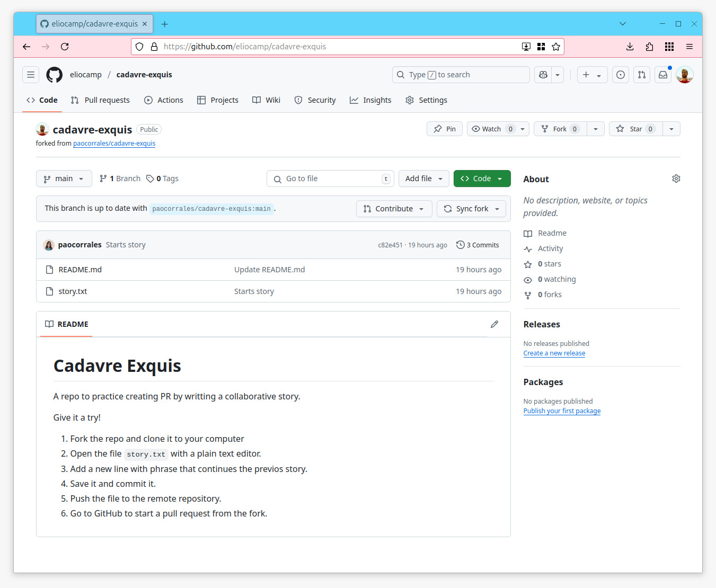
Task: Open the README.md file
Action: pos(80,270)
